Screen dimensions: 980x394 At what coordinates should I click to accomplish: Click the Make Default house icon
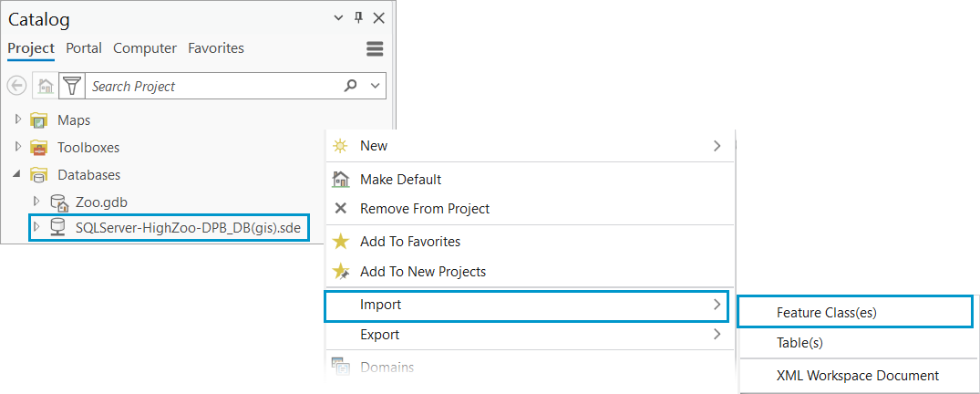pos(340,180)
